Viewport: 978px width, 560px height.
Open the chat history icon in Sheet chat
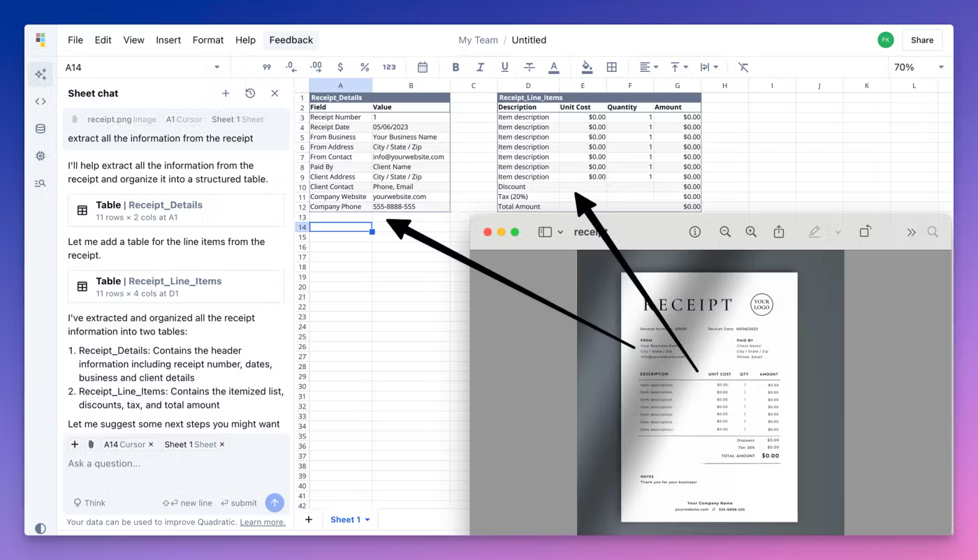[x=250, y=94]
